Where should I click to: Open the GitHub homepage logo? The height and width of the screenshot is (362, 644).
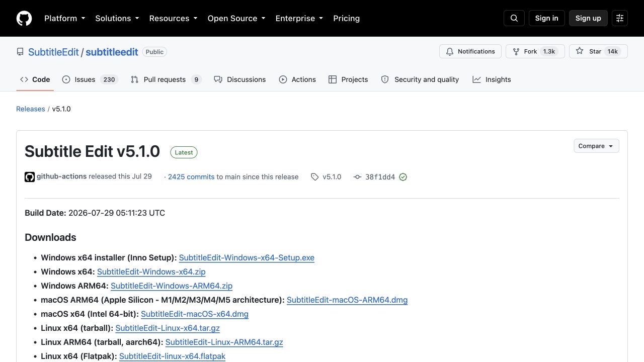24,18
